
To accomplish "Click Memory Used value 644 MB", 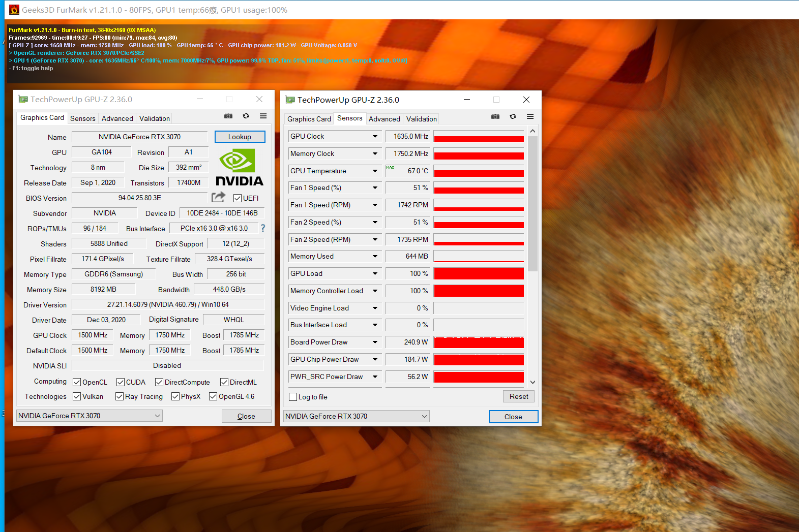I will pos(407,256).
